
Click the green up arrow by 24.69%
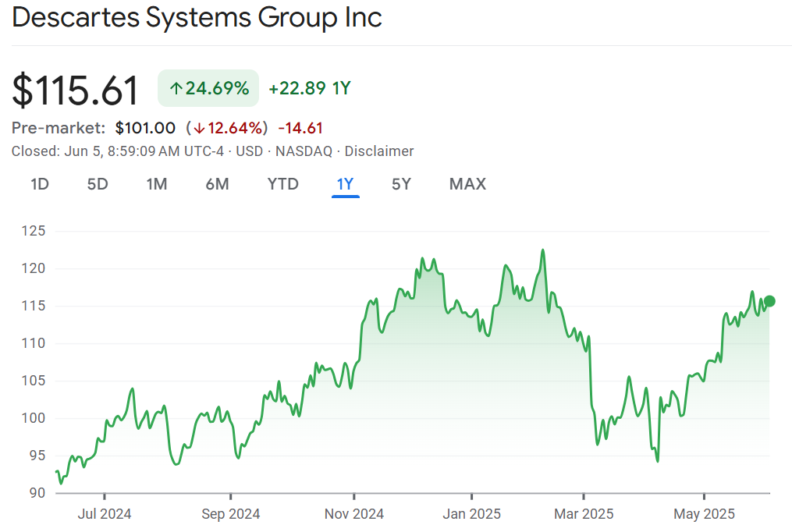(176, 89)
